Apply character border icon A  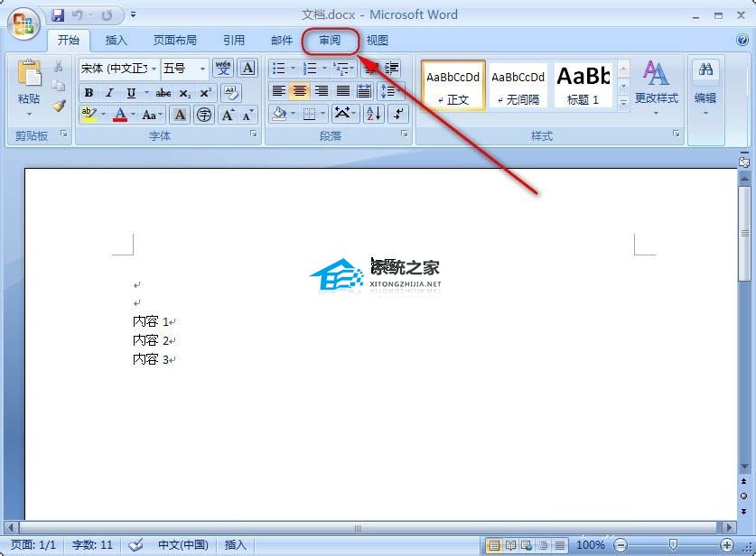click(247, 68)
